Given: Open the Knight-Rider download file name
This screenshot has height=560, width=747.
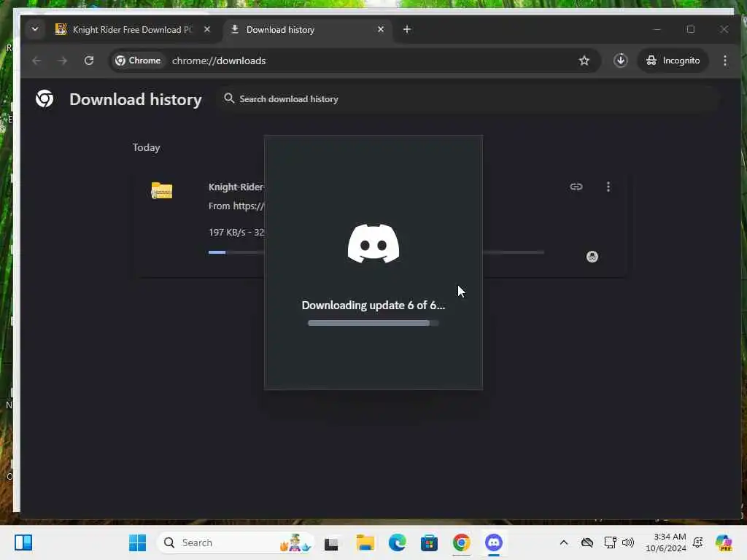Looking at the screenshot, I should 236,187.
